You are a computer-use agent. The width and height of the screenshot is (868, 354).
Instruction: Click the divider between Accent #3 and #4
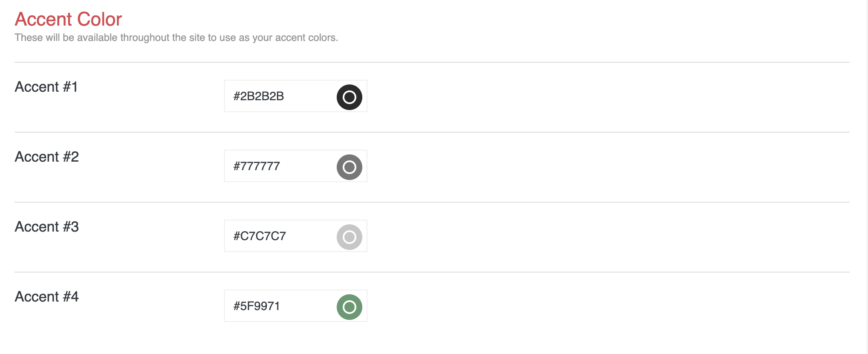[x=432, y=272]
